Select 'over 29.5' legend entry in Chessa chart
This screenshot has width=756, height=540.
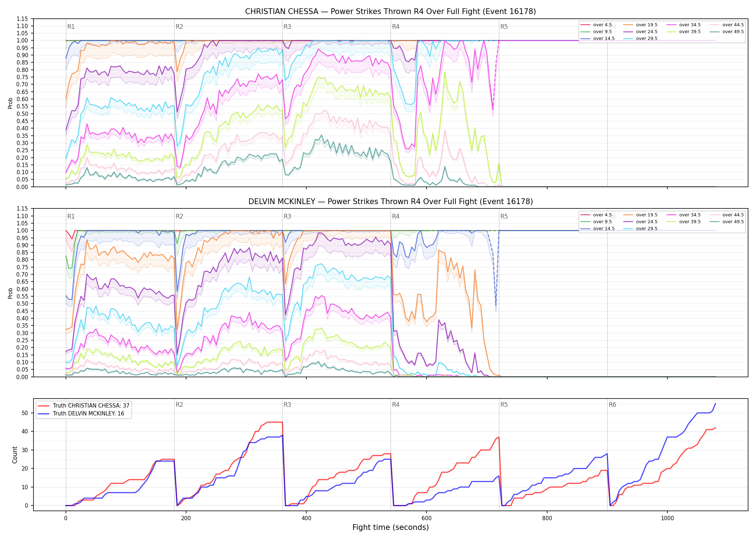coord(640,39)
